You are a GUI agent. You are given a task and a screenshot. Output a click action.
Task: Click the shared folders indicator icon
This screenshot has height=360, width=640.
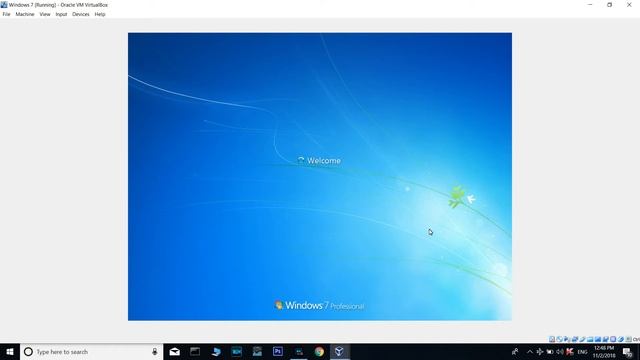590,339
